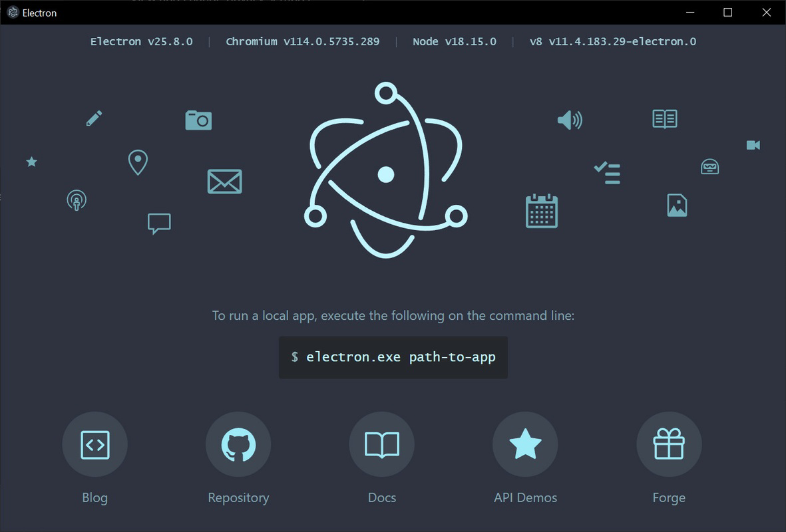The height and width of the screenshot is (532, 786).
Task: Click the Electron icon in title bar
Action: (x=13, y=13)
